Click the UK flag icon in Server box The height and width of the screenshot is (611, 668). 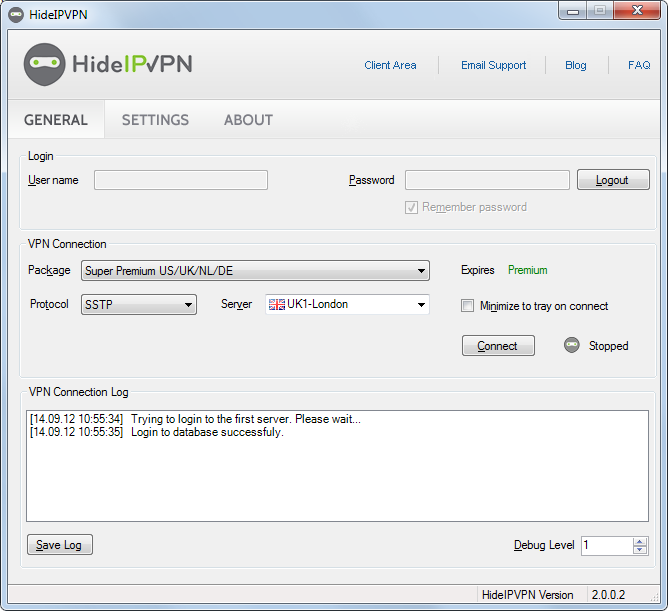pos(276,304)
